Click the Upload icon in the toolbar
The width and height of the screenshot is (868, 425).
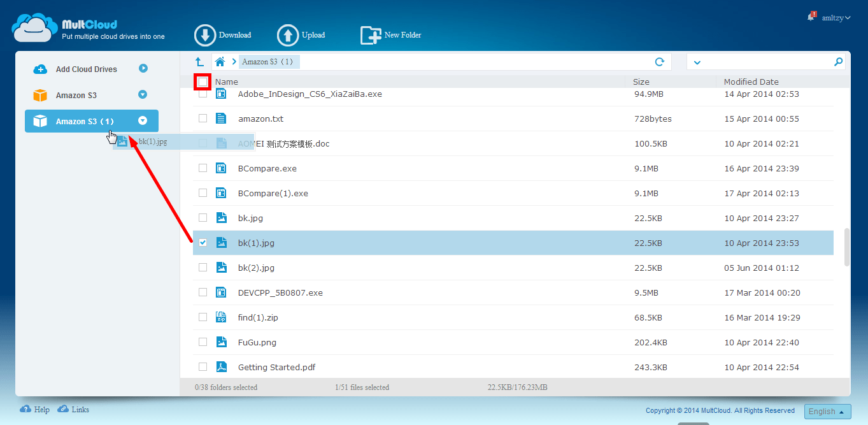click(x=287, y=35)
